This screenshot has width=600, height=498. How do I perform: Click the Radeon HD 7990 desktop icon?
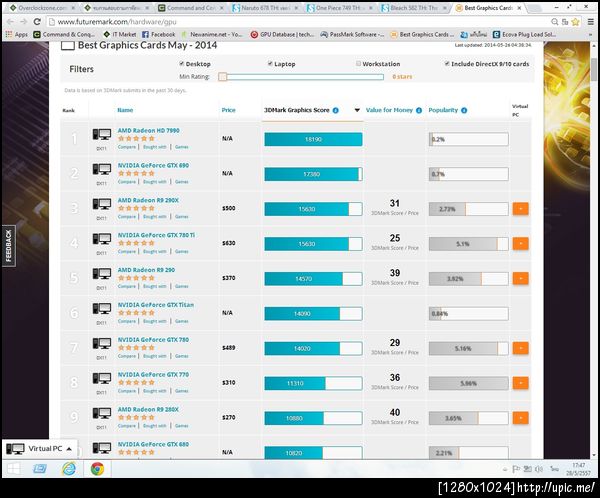102,134
